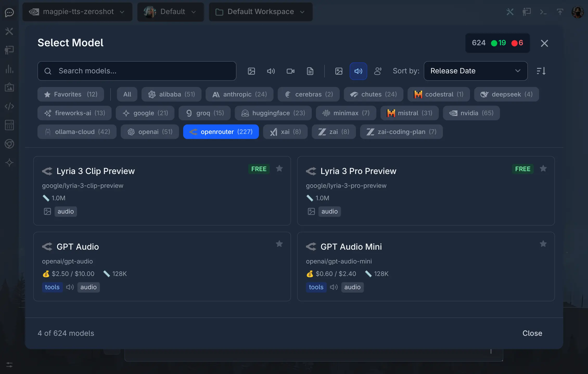Open the chat icon in the left sidebar
Image resolution: width=588 pixels, height=374 pixels.
coord(9,12)
